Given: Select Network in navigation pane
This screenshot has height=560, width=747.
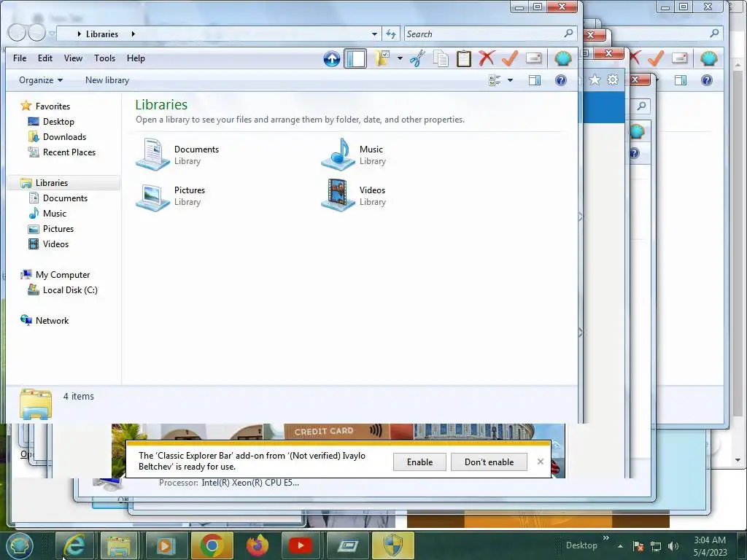Looking at the screenshot, I should pyautogui.click(x=52, y=321).
